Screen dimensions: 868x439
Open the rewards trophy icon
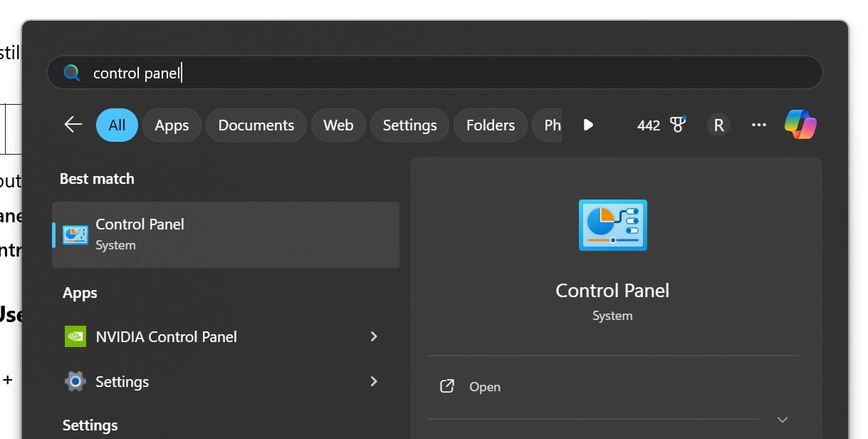coord(678,125)
